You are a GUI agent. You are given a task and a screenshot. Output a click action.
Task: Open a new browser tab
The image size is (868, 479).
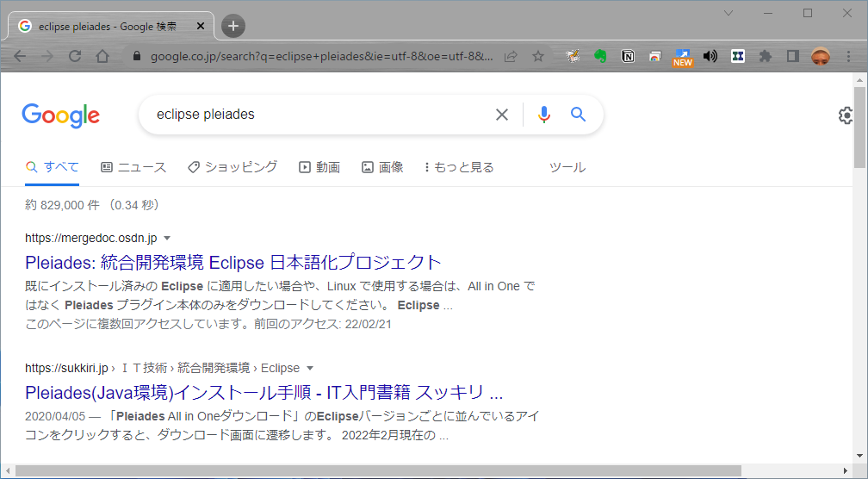point(233,26)
